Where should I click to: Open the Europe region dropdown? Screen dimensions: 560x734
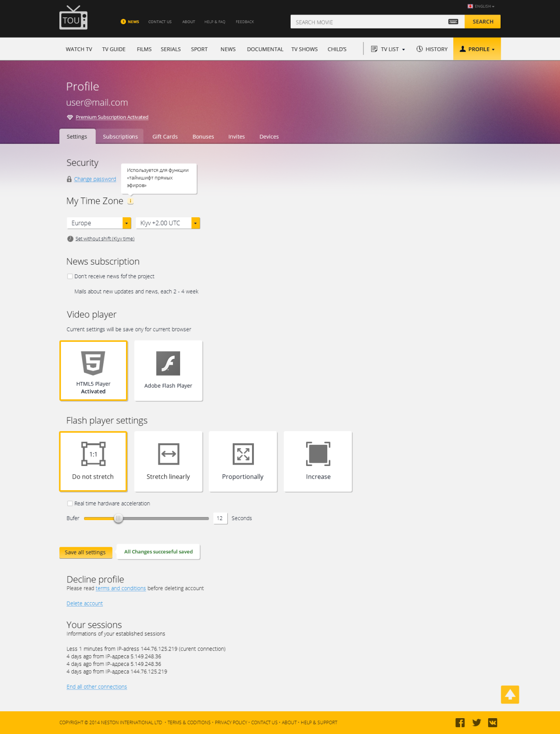click(126, 223)
